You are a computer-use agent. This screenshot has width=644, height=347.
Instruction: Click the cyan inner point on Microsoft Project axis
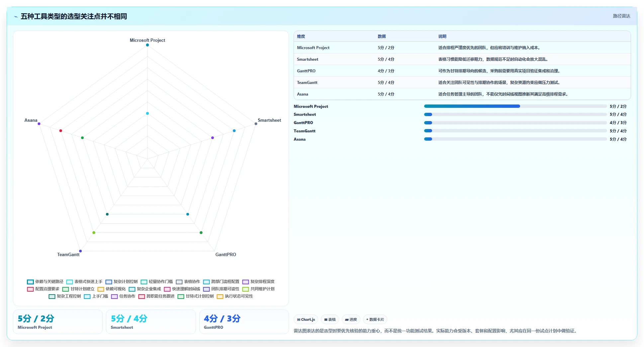tap(147, 113)
